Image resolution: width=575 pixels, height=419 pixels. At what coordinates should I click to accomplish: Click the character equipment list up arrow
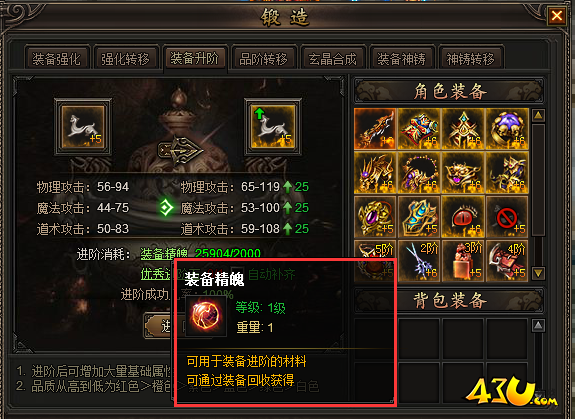(x=538, y=115)
